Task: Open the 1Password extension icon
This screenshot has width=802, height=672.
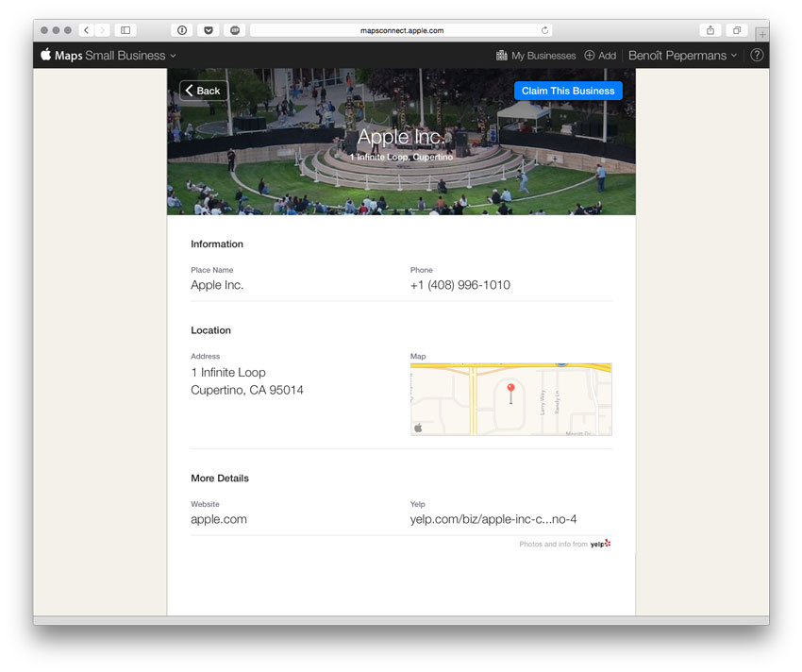Action: 182,30
